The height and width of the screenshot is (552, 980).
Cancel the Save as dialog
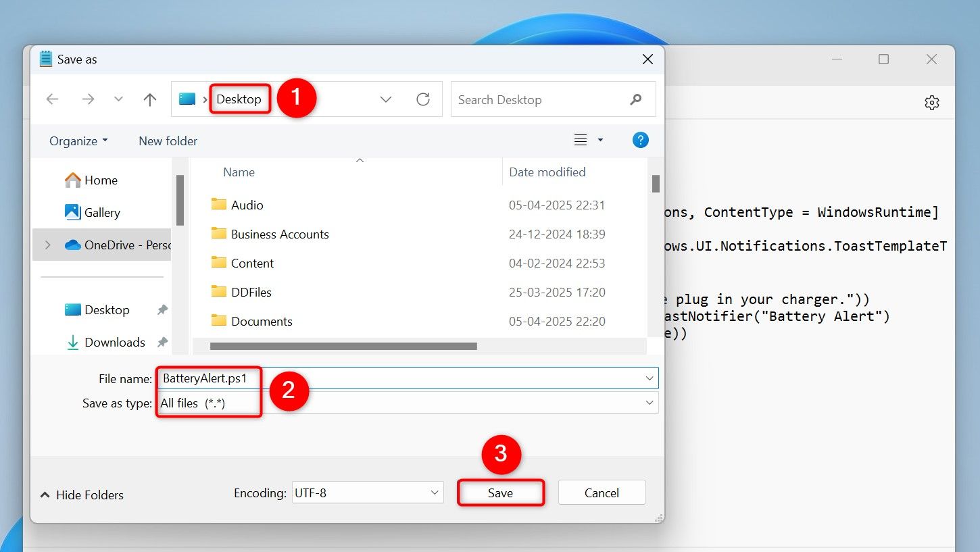(602, 493)
